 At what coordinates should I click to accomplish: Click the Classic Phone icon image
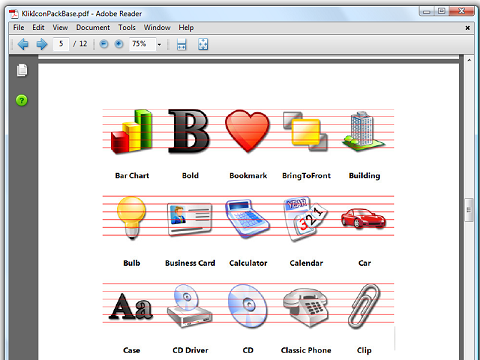(x=306, y=307)
